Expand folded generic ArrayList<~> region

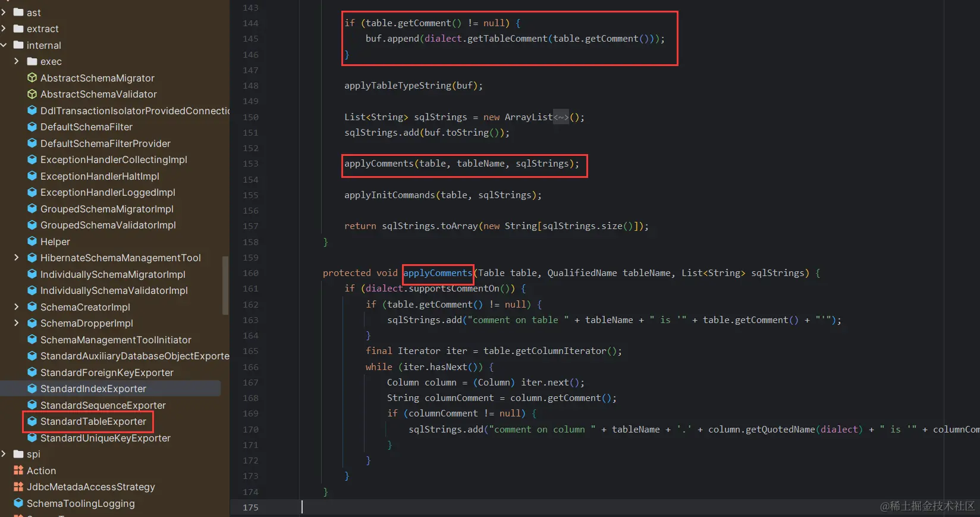point(561,117)
